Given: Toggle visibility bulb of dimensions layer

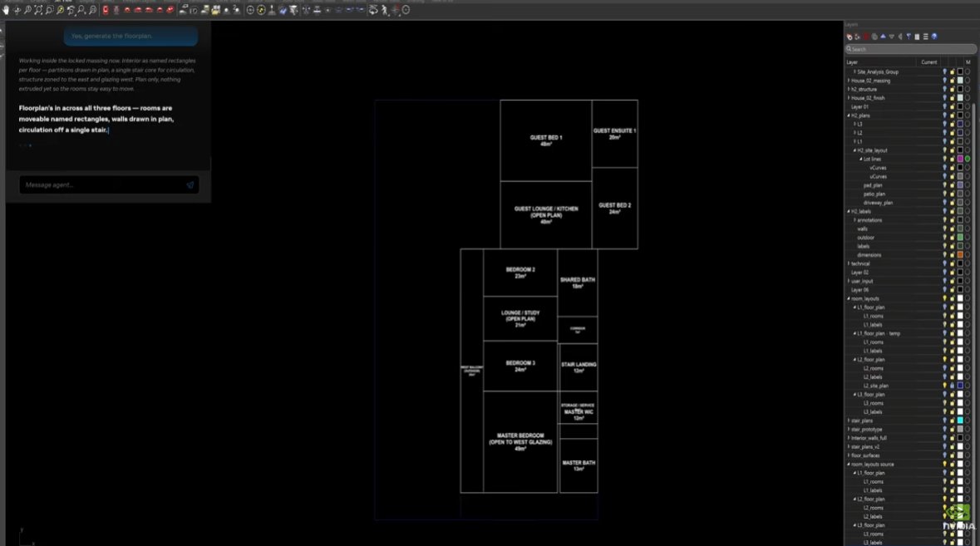Looking at the screenshot, I should click(x=944, y=255).
